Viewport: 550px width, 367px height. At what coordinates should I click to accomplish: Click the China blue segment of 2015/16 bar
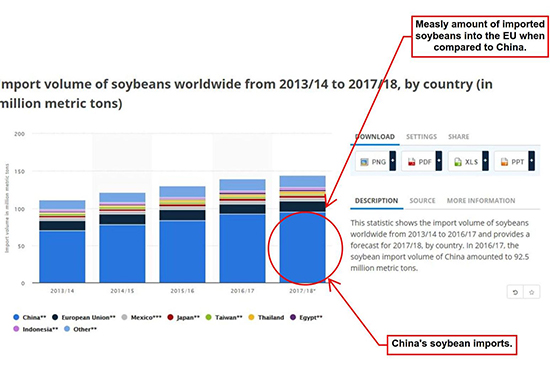tap(182, 252)
